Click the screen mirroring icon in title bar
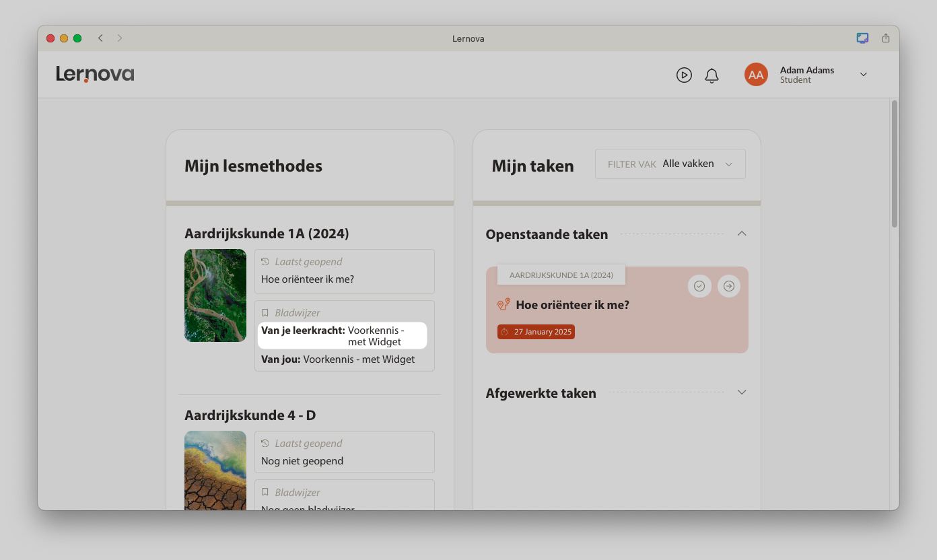 point(862,38)
